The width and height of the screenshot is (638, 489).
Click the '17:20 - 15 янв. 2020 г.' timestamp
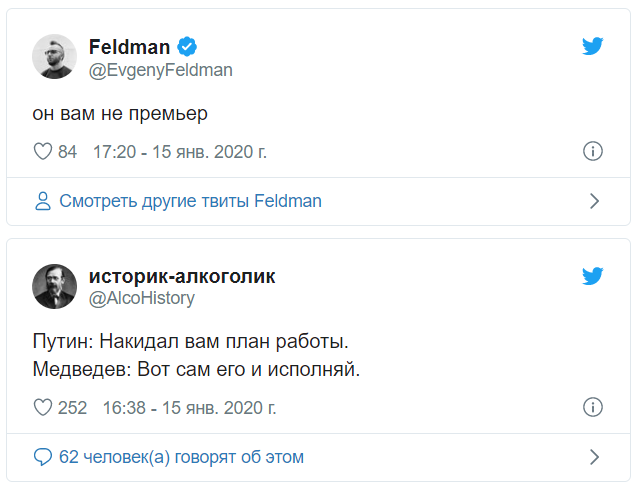point(179,152)
